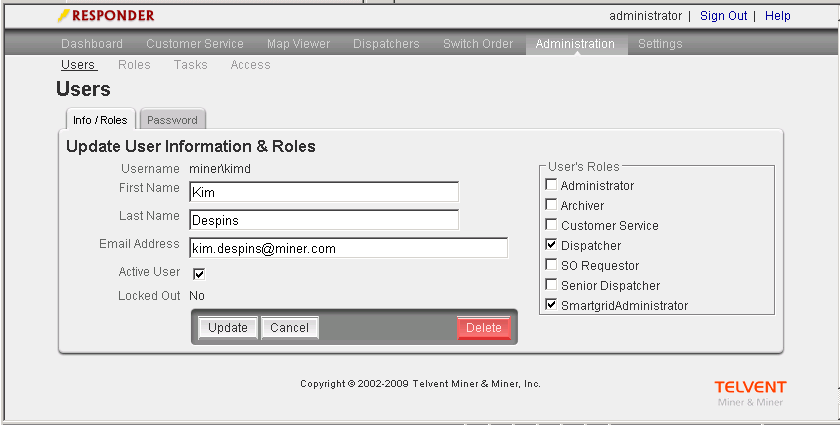840x425 pixels.
Task: Click the Telvent Miner & Miner logo
Action: point(750,392)
